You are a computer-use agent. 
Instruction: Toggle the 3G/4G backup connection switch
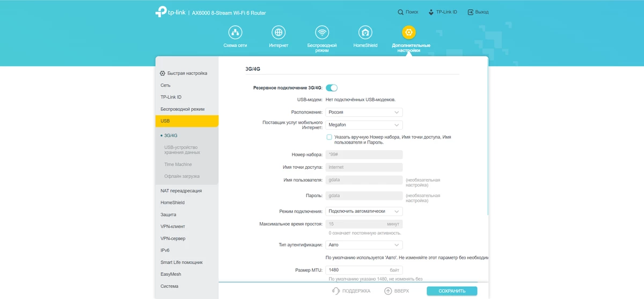tap(332, 88)
